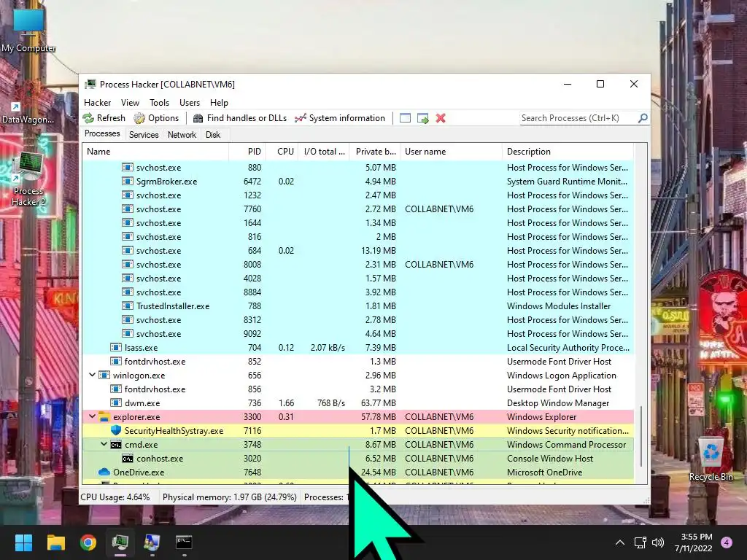Select the lsass.exe process row
Image resolution: width=747 pixels, height=560 pixels.
[358, 348]
